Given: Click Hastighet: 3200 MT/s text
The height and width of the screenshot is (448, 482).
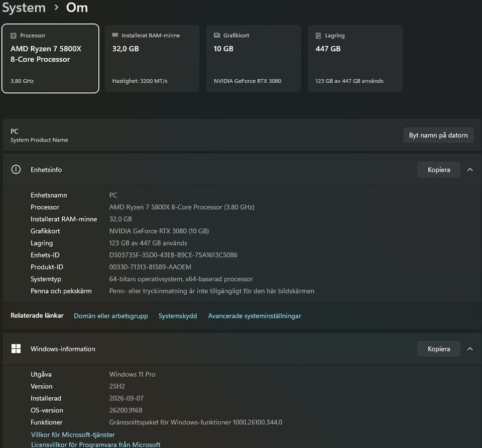Looking at the screenshot, I should [140, 81].
